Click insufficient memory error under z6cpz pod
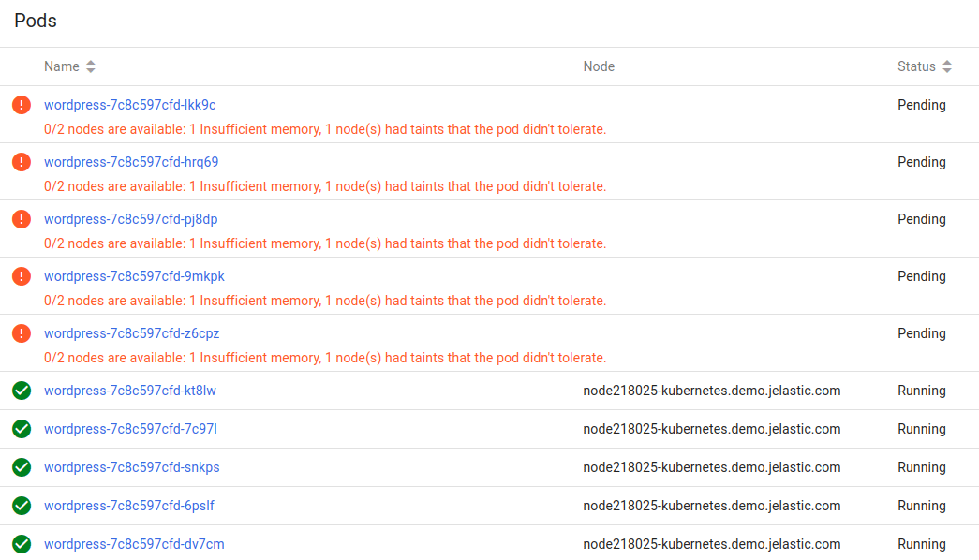Image resolution: width=979 pixels, height=560 pixels. tap(325, 358)
